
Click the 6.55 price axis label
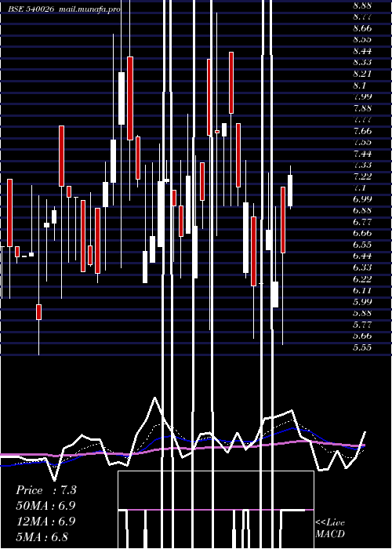click(362, 245)
